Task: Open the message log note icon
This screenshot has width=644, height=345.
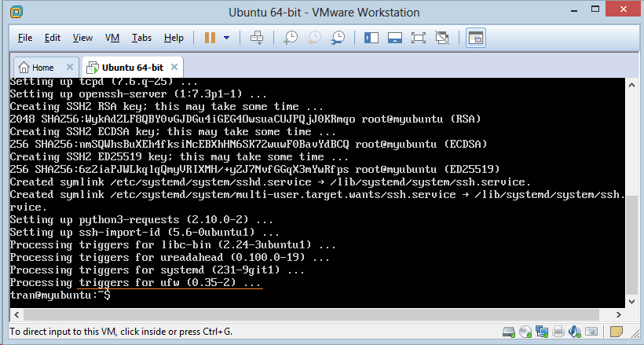Action: click(x=617, y=332)
